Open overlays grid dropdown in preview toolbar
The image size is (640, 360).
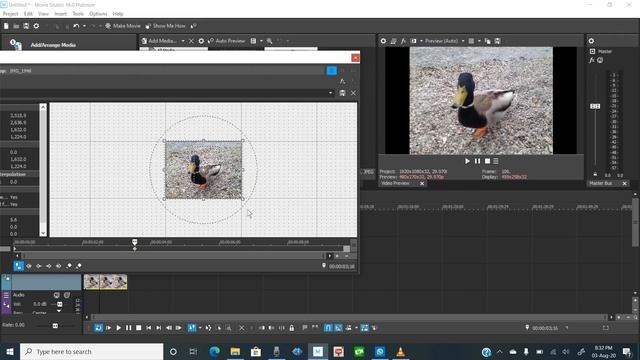479,41
